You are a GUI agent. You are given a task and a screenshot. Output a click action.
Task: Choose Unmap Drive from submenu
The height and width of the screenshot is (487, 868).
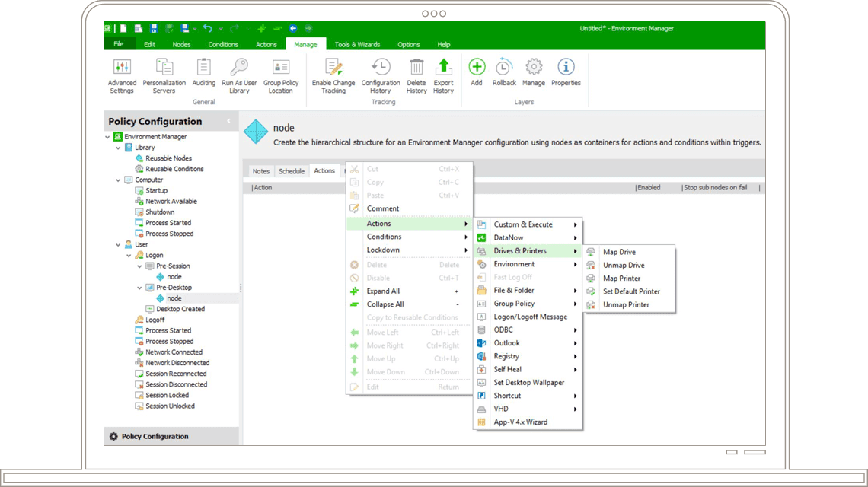(x=630, y=265)
